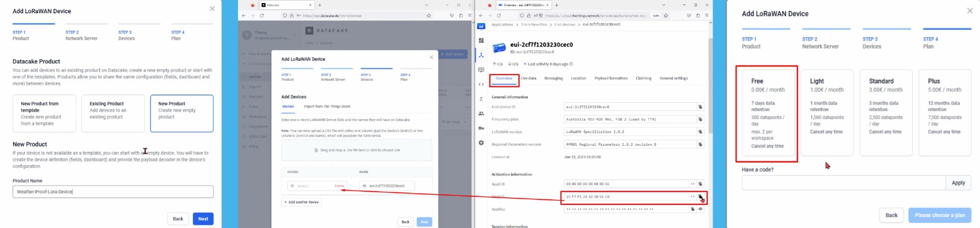This screenshot has height=228, width=980.
Task: Bookmark the Datacake page with the star
Action: coord(429,15)
